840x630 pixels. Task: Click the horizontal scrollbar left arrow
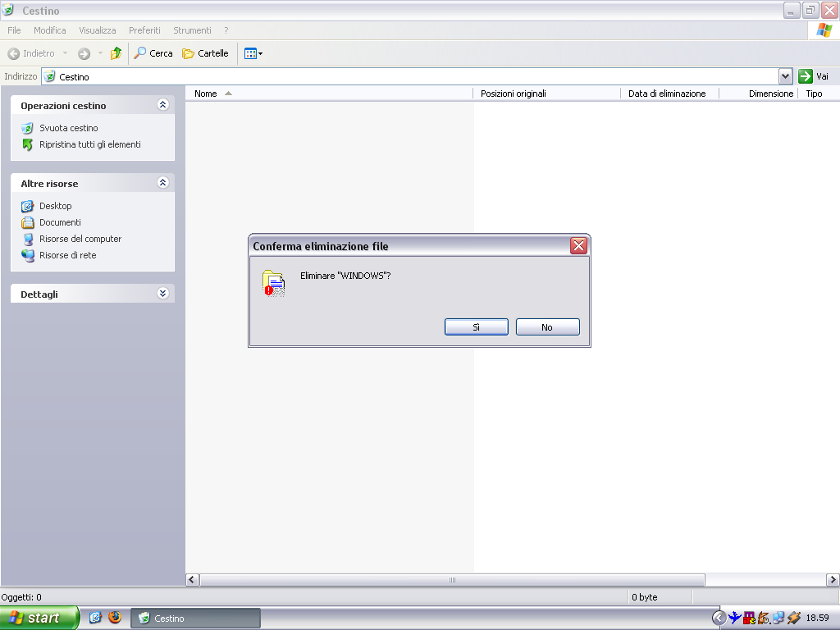[x=192, y=580]
